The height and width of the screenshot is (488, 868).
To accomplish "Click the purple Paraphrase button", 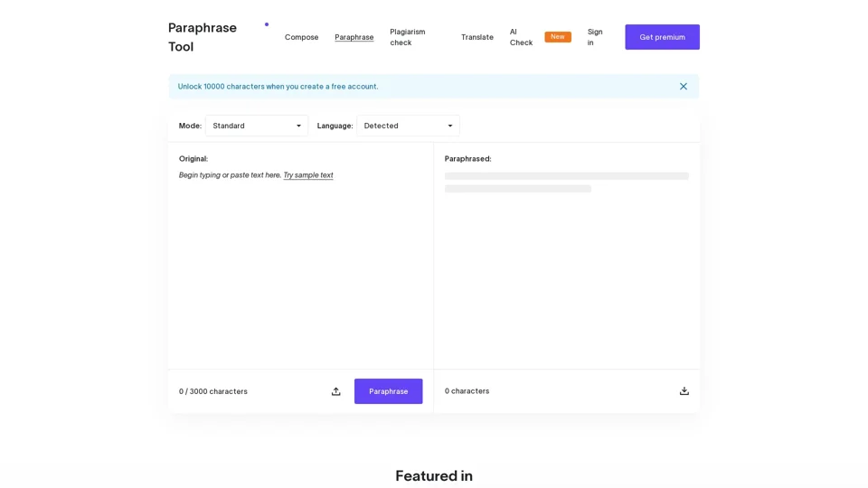I will click(388, 391).
